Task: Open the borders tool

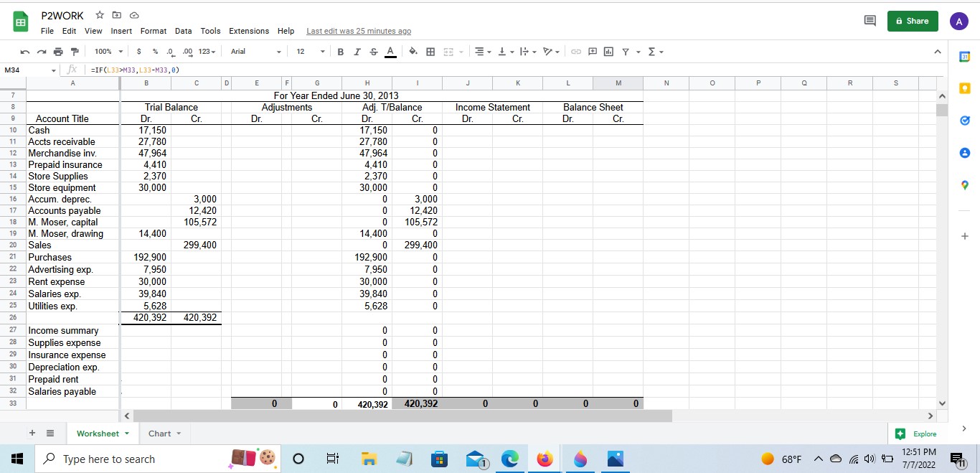Action: point(430,51)
